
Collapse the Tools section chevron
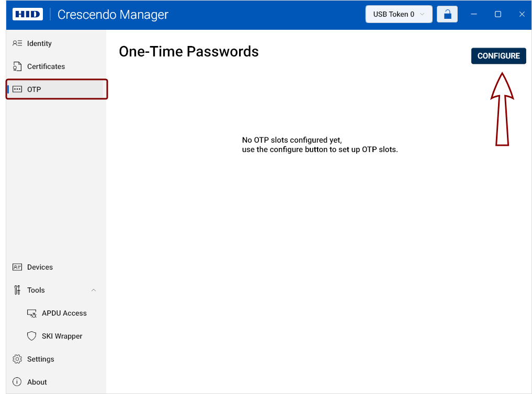(94, 290)
